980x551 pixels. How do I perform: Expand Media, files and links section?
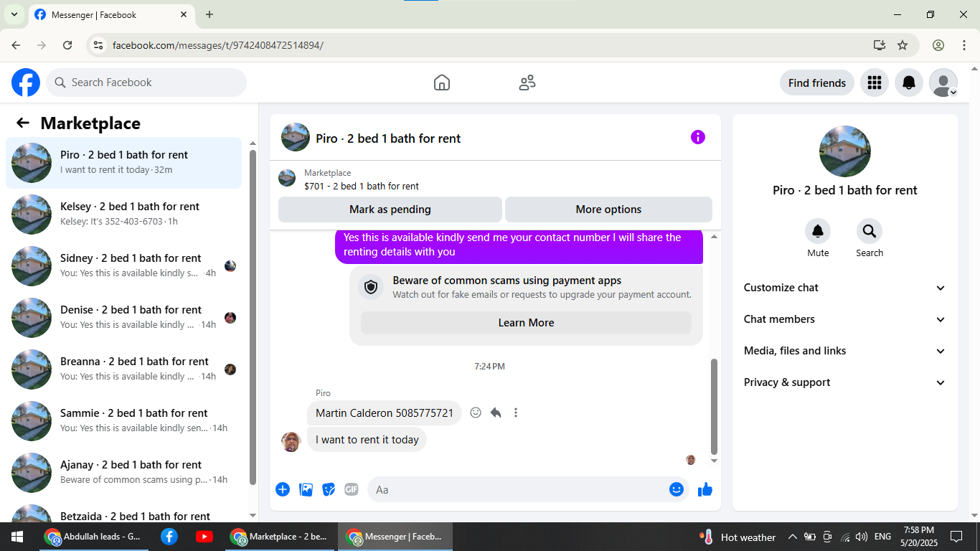(845, 351)
